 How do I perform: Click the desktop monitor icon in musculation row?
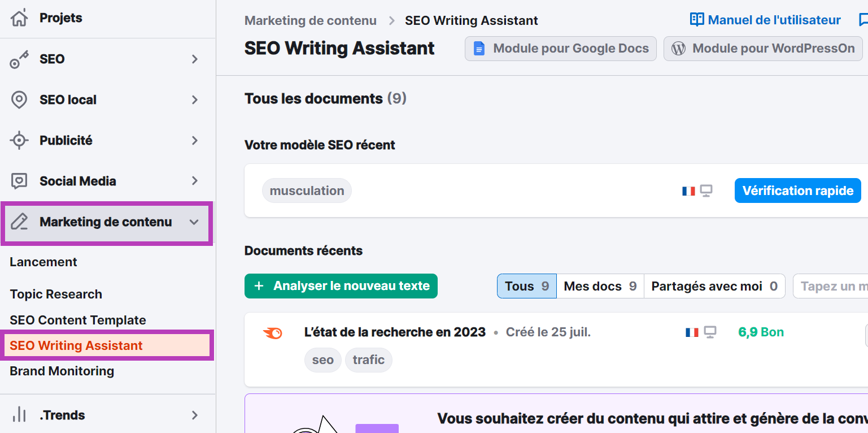coord(706,191)
